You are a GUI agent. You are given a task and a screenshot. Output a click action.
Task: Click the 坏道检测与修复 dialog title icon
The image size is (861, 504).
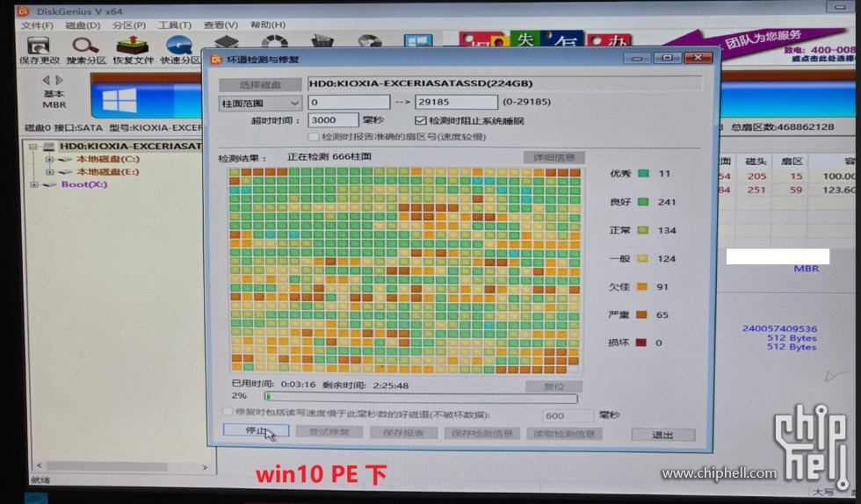point(216,59)
